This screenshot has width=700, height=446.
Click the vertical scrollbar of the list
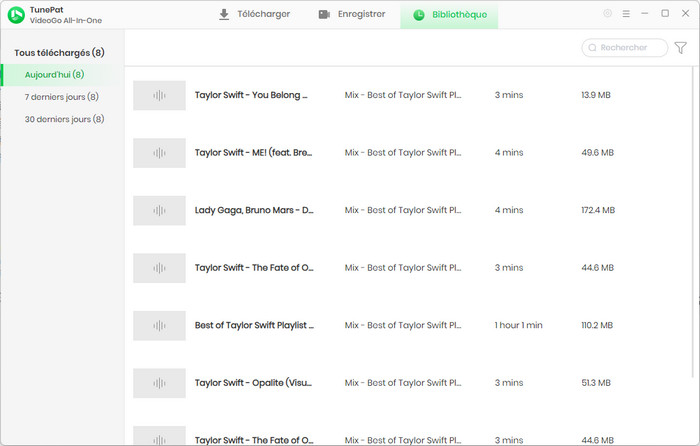point(693,221)
